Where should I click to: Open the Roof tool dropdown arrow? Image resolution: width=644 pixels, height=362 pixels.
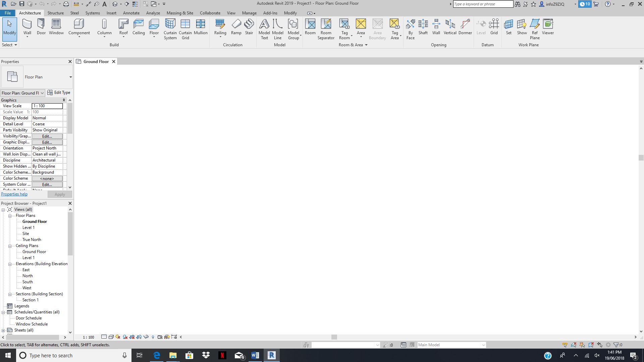click(123, 38)
